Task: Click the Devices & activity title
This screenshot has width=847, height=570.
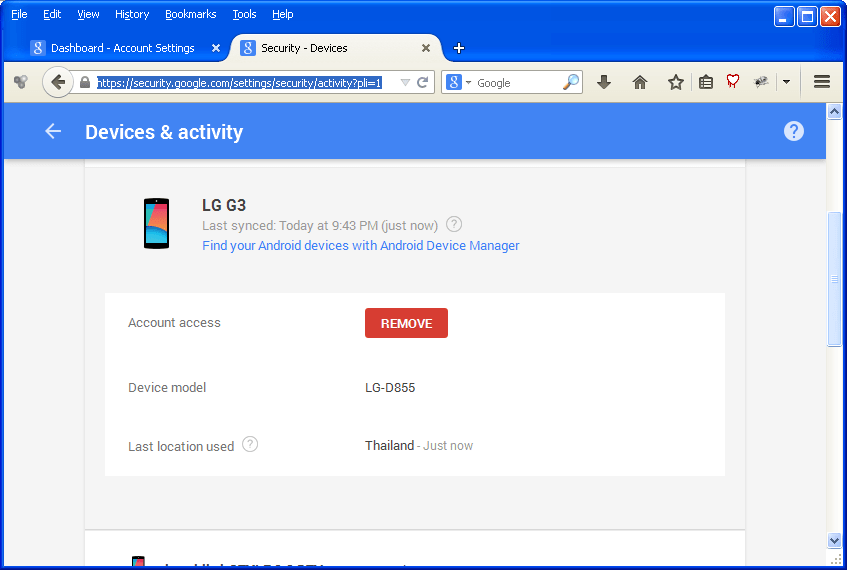Action: 164,132
